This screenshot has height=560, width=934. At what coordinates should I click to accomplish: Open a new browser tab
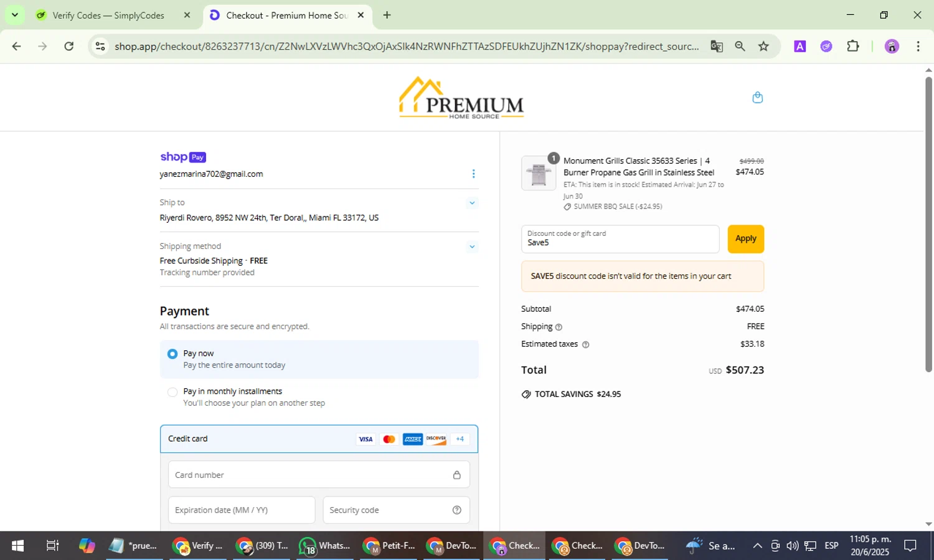[x=387, y=15]
